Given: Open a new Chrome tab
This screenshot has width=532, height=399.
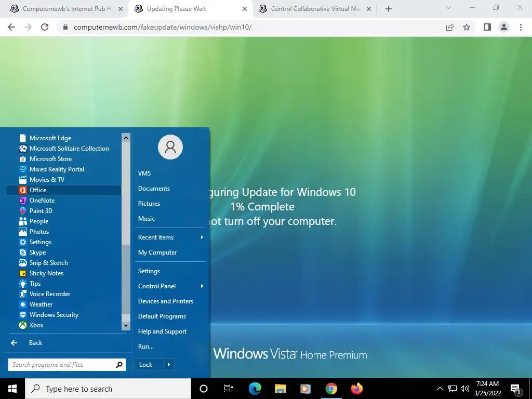Looking at the screenshot, I should pyautogui.click(x=389, y=9).
